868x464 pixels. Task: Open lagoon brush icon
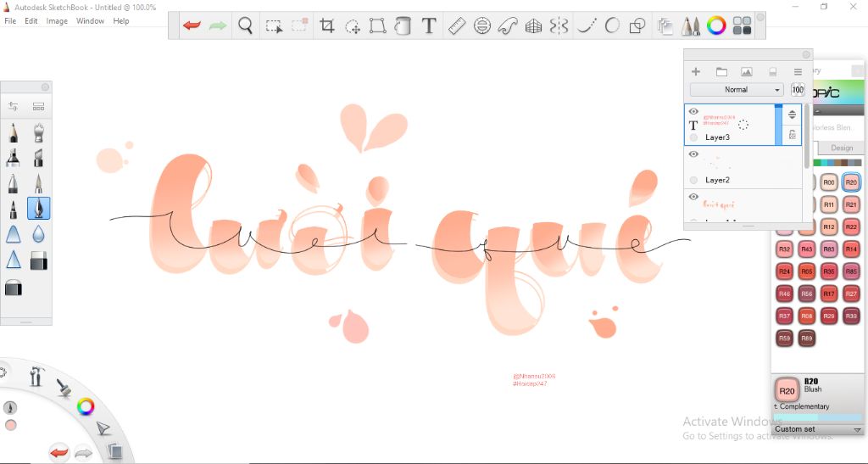point(64,388)
